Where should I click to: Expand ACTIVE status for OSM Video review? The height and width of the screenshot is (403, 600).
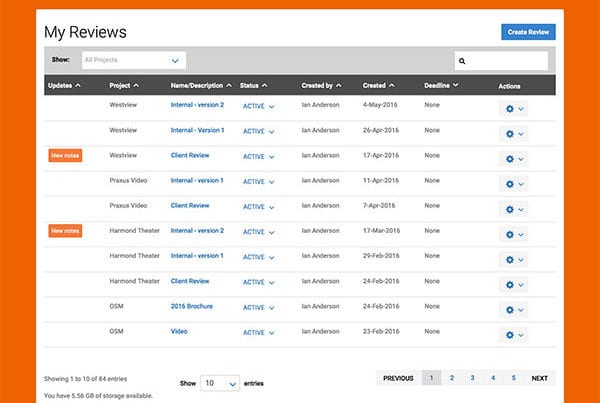pyautogui.click(x=259, y=333)
